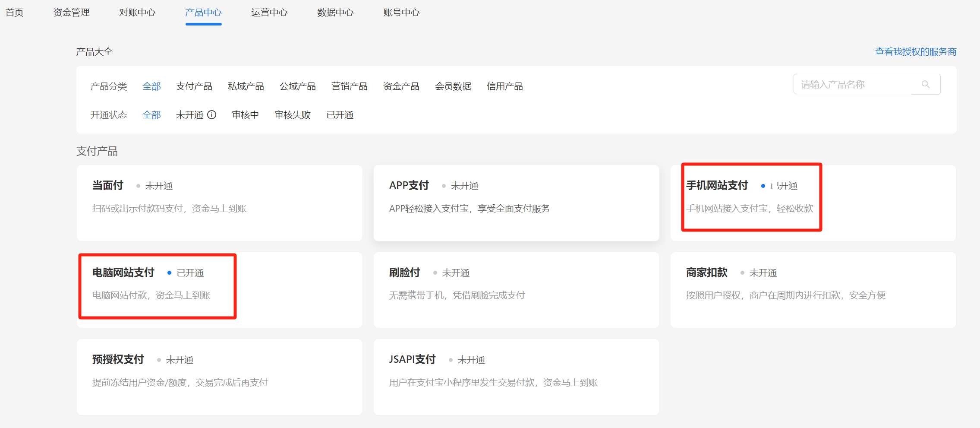The height and width of the screenshot is (428, 980).
Task: Open the 当面付 product card
Action: pos(219,203)
